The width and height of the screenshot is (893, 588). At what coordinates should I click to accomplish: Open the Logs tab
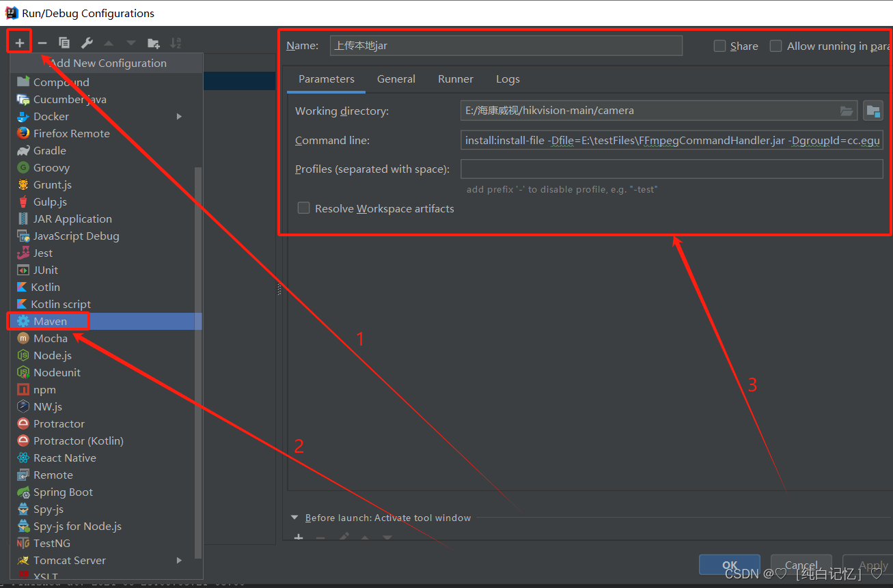(x=508, y=79)
